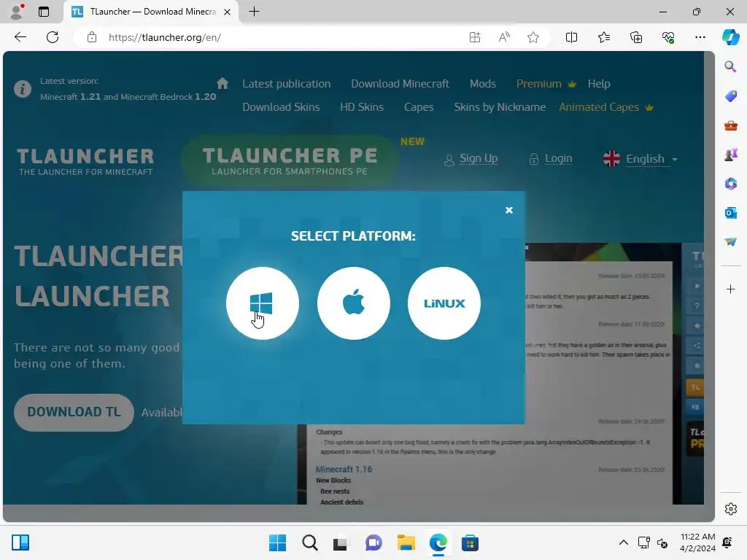Click the home icon in site navigation

pos(222,84)
